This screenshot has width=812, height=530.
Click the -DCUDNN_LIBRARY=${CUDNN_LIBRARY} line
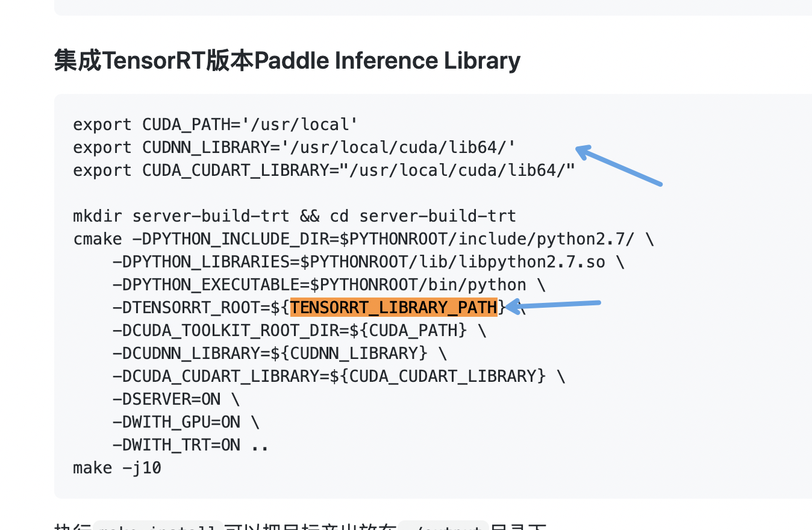tap(280, 354)
